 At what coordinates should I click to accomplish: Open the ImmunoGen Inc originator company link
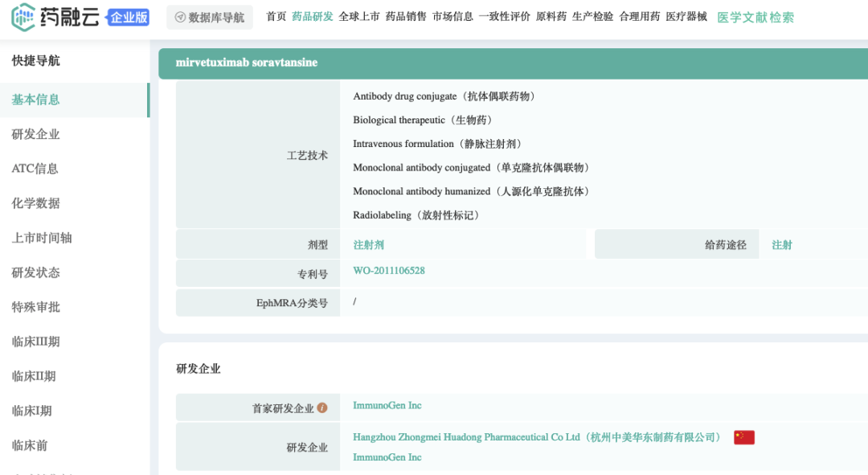pos(387,406)
